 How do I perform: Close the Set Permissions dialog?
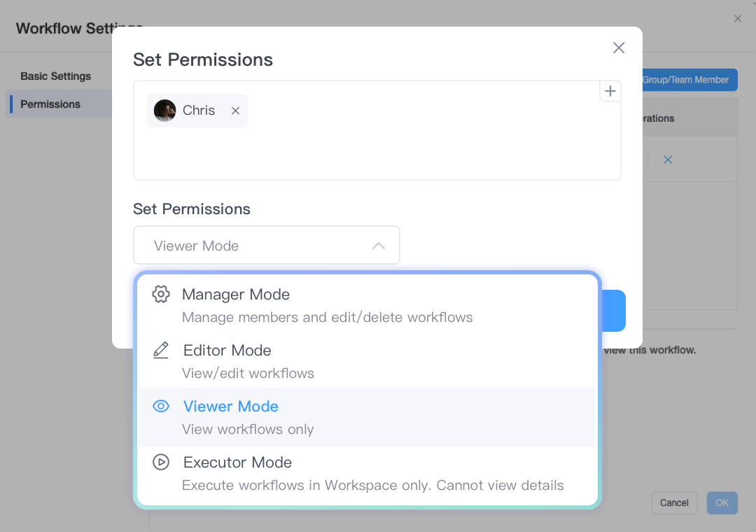(x=619, y=48)
